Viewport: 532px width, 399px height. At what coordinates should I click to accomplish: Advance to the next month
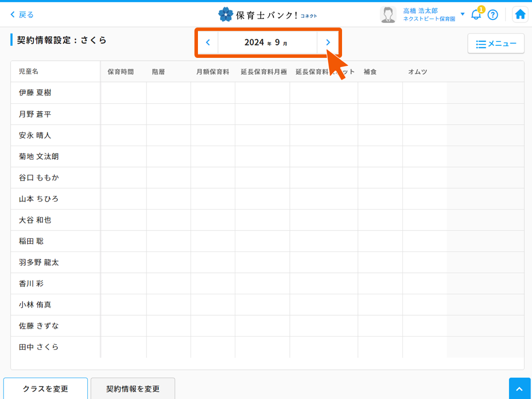tap(329, 42)
